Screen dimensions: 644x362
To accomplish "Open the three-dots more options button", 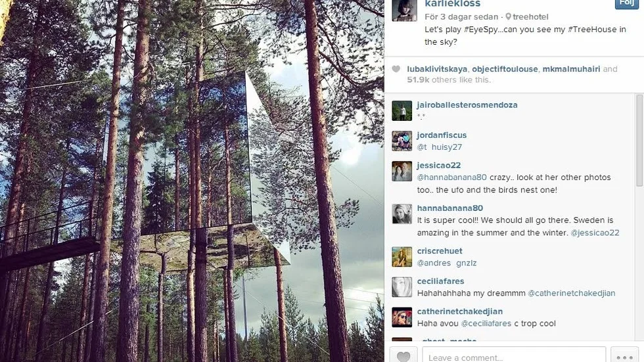I will [624, 355].
